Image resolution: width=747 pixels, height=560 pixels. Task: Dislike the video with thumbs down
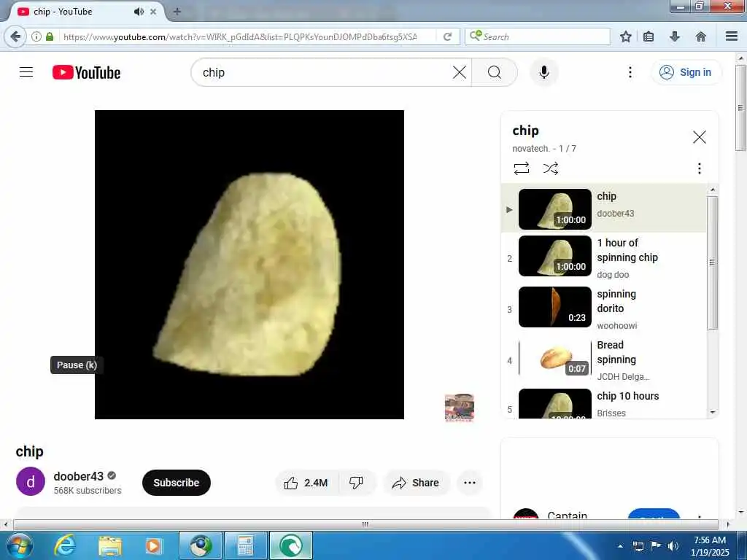click(x=356, y=483)
